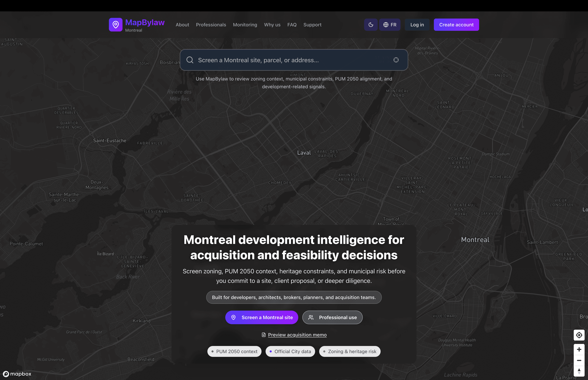Click the 'Built for developers, architects' pill
This screenshot has height=380, width=588.
[294, 297]
